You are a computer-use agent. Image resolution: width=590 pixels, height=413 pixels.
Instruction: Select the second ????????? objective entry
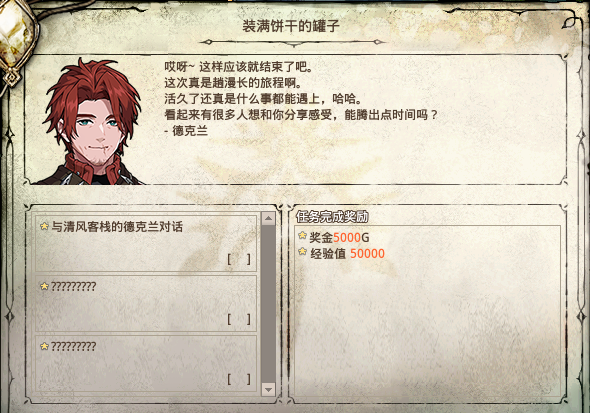[146, 303]
